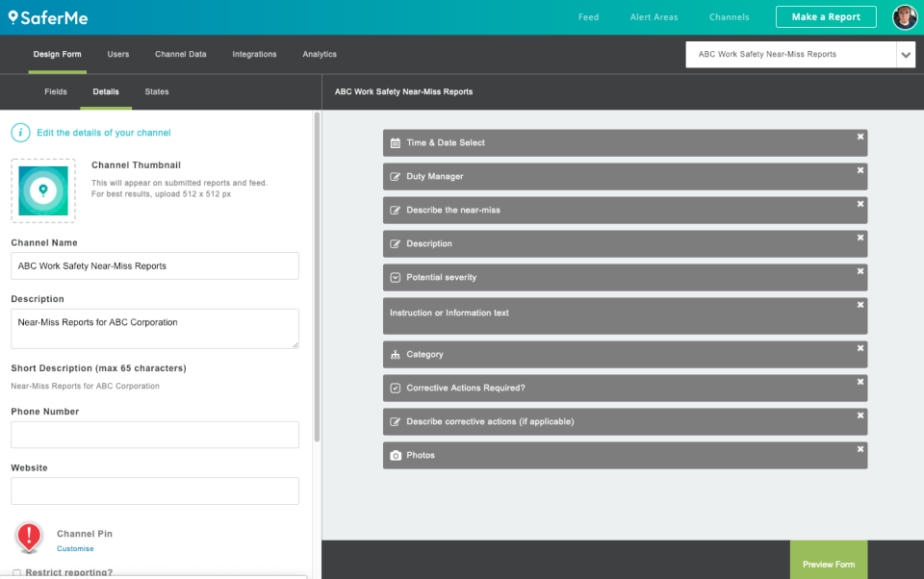Enable the Restrict reporting checkbox
This screenshot has height=579, width=924.
point(16,572)
